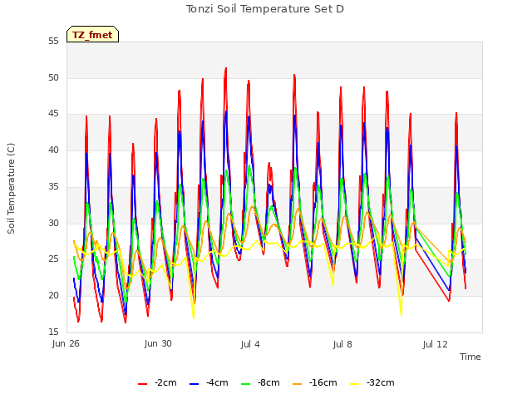Click the green -8cm legend swatch
The image size is (532, 399).
tap(246, 384)
